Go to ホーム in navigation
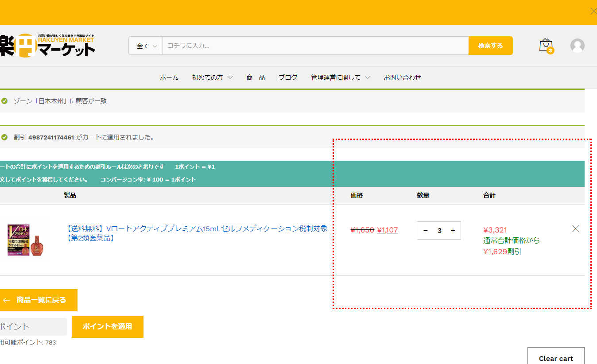This screenshot has width=597, height=364. point(169,77)
